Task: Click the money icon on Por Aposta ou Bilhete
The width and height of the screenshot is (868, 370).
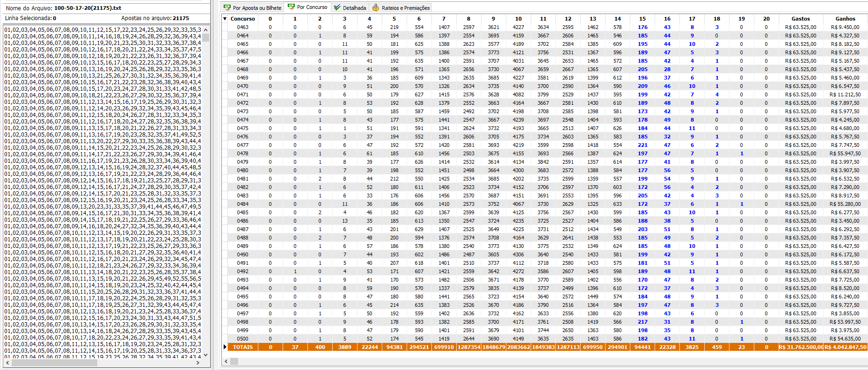Action: pos(227,7)
